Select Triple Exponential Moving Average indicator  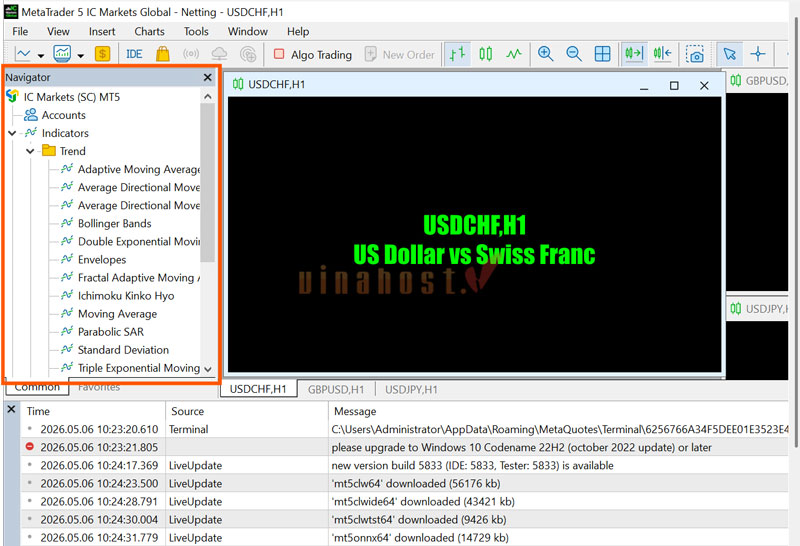click(x=138, y=368)
